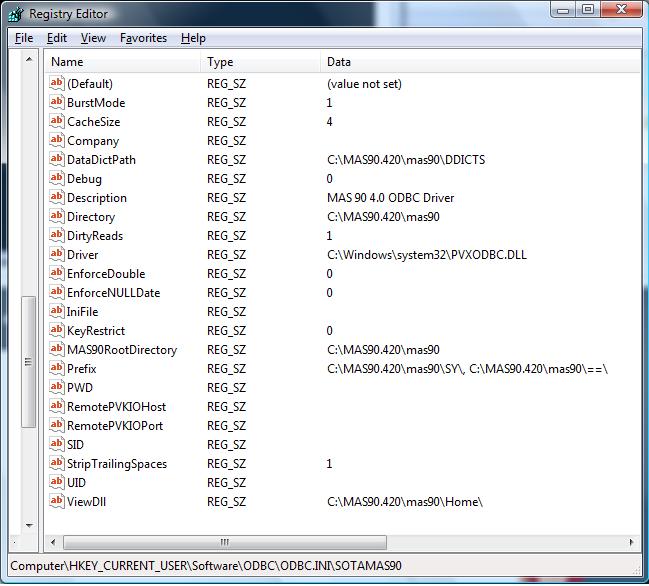Select the Description value name
Viewport: 649px width, 586px height.
click(x=97, y=198)
